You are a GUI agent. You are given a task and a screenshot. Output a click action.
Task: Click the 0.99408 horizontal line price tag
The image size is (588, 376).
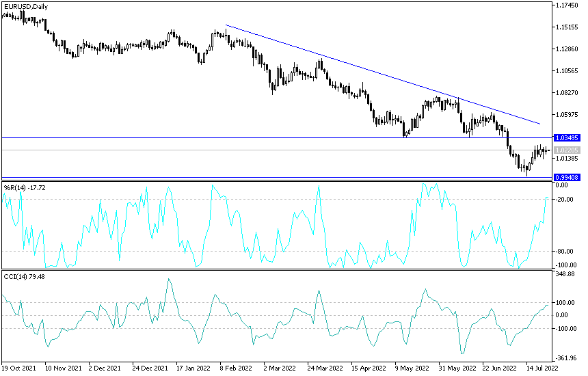click(x=567, y=177)
